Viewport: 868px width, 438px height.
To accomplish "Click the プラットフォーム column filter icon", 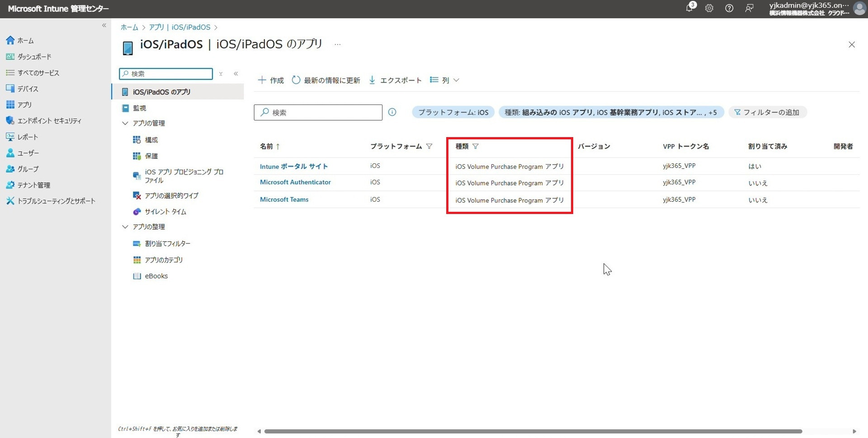I will point(429,146).
